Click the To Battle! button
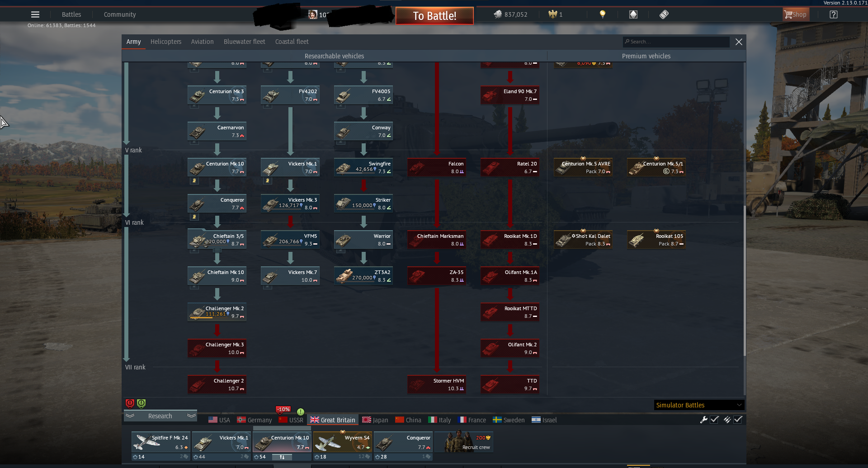Screen dimensions: 868x468 [434, 16]
